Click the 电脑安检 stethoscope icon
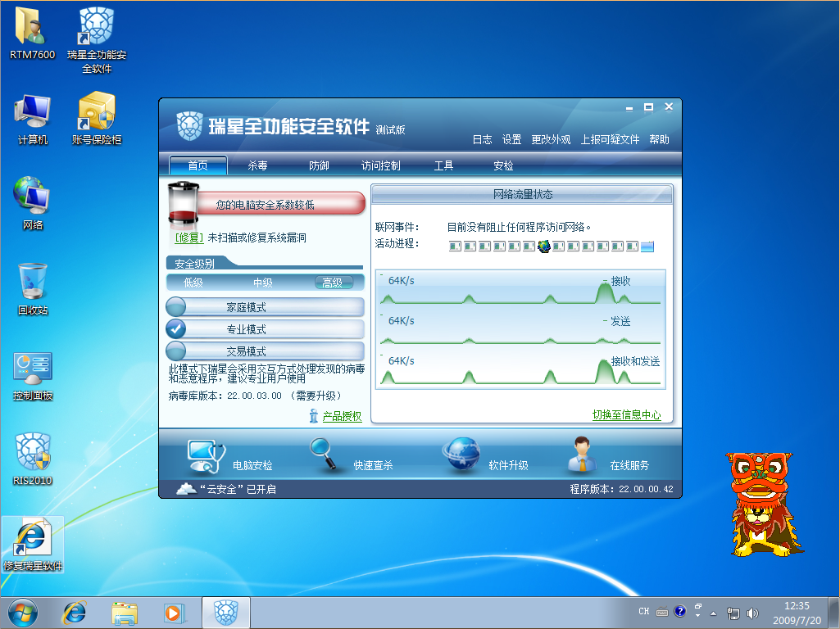The image size is (840, 629). click(205, 457)
